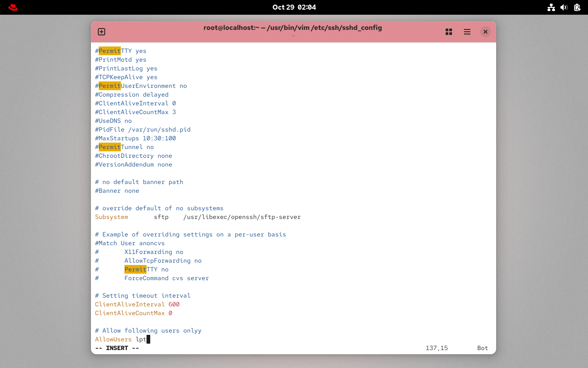Viewport: 588px width, 368px height.
Task: Click the wired network icon in the top bar
Action: pos(551,7)
